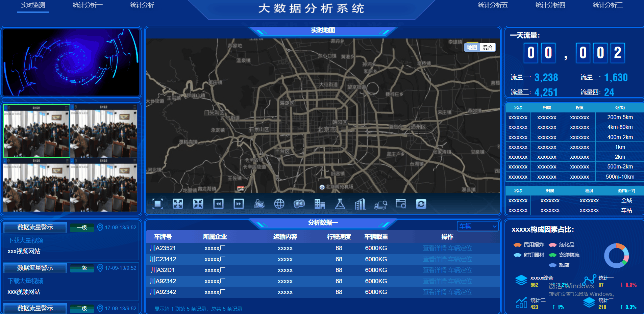Click the bar-chart icon next to 统计二
644x314 pixels.
(x=521, y=303)
